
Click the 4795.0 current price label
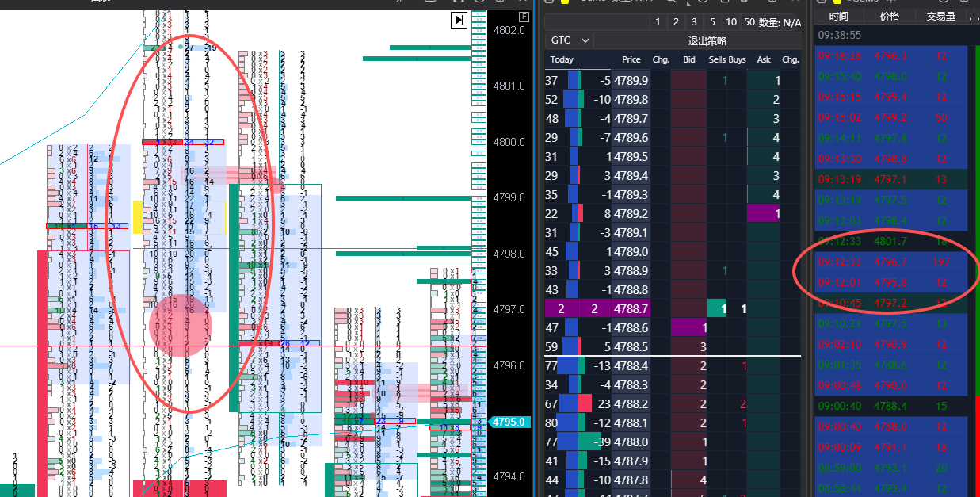509,422
